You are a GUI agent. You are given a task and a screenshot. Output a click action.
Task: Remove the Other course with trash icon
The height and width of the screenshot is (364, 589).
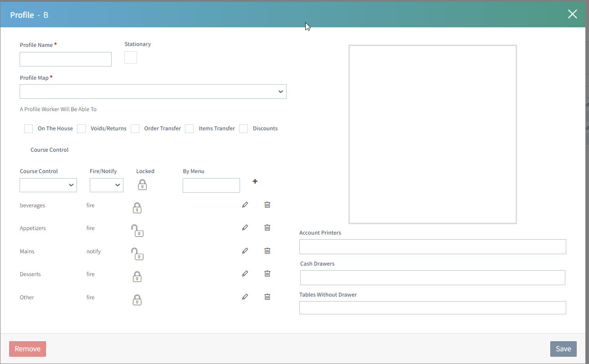pos(267,297)
